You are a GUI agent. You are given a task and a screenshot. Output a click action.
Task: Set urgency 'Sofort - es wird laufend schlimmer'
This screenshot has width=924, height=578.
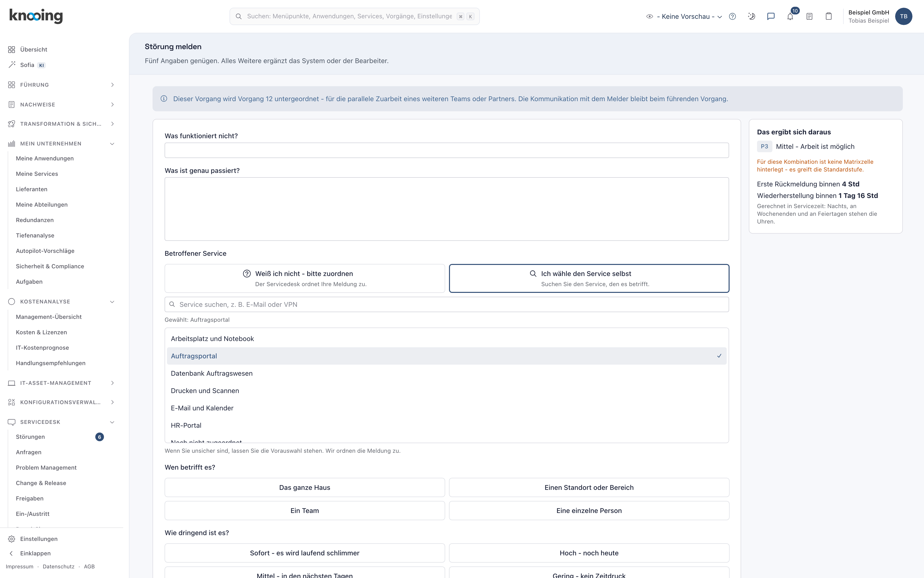305,553
